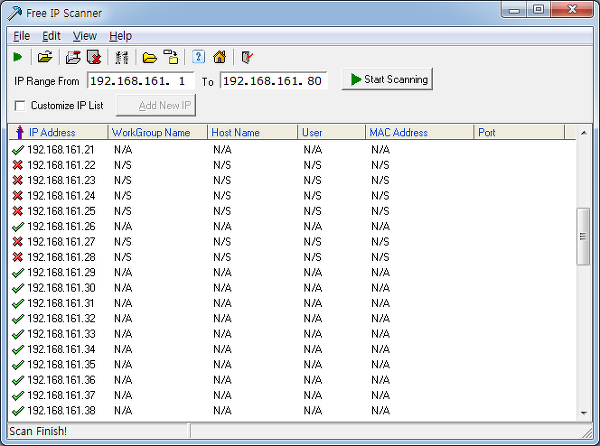Screen dimensions: 600x446
Task: Click the green play toolbar icon
Action: 18,57
